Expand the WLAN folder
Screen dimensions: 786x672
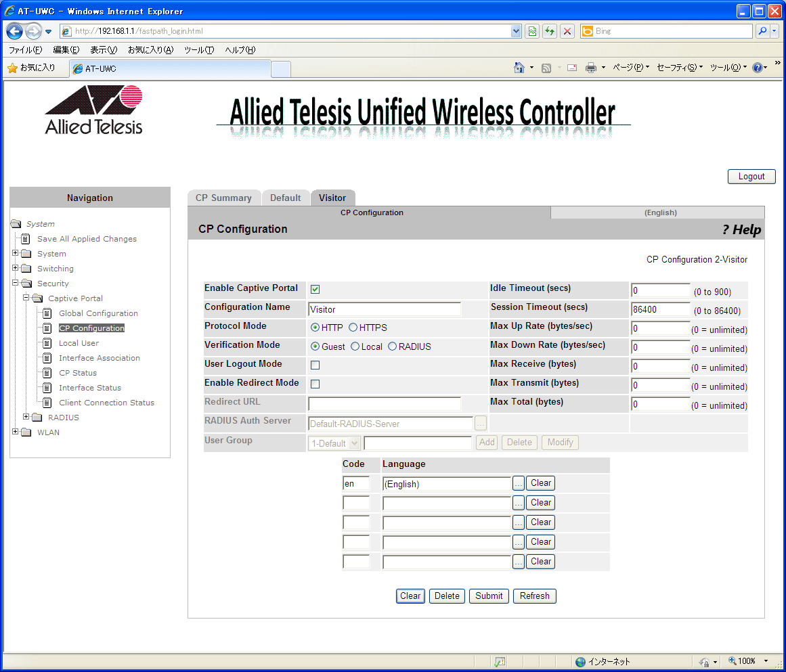click(x=15, y=432)
